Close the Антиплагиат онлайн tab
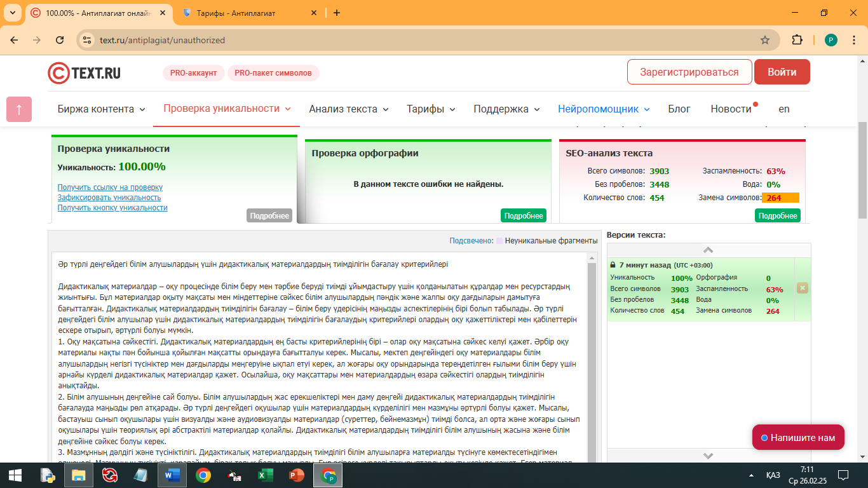The image size is (868, 488). (161, 13)
